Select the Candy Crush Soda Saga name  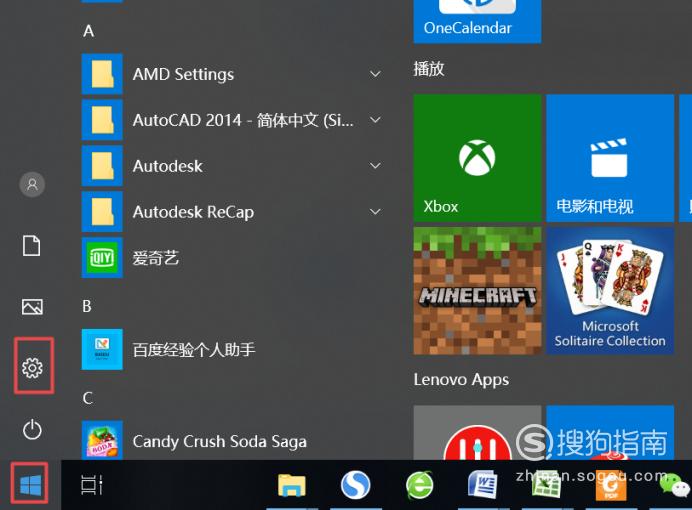click(220, 442)
